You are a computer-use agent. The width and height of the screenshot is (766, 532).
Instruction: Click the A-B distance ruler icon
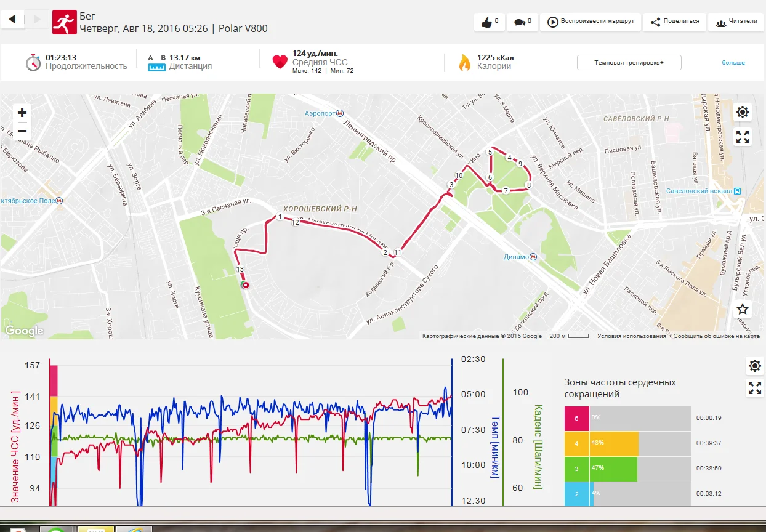157,63
